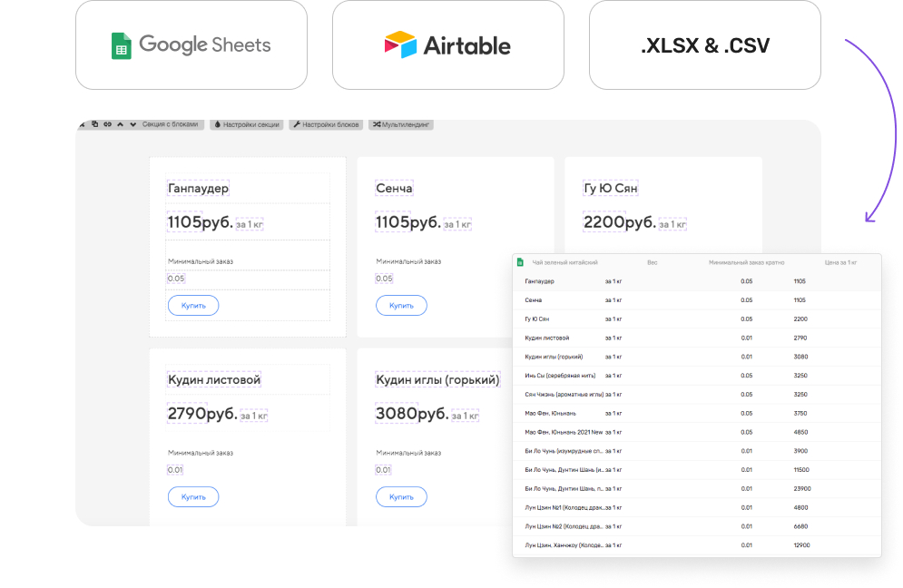Viewport: 903px width, 588px height.
Task: Click Купить on the Сенча card
Action: (401, 305)
